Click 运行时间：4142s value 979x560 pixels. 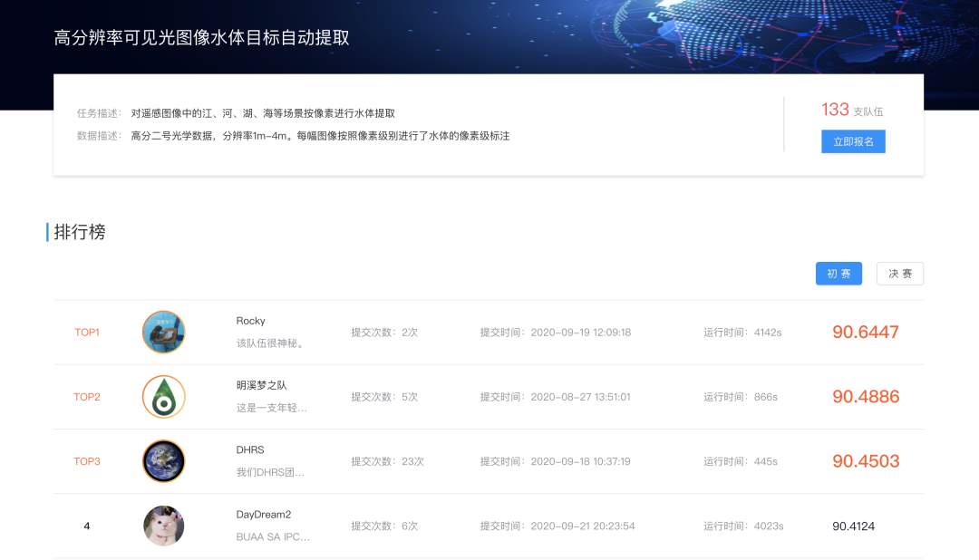point(742,333)
